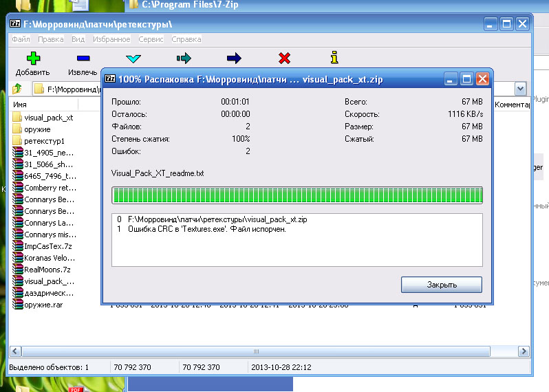Click archive icon of 31_4905_ne file
549x392 pixels.
point(17,152)
